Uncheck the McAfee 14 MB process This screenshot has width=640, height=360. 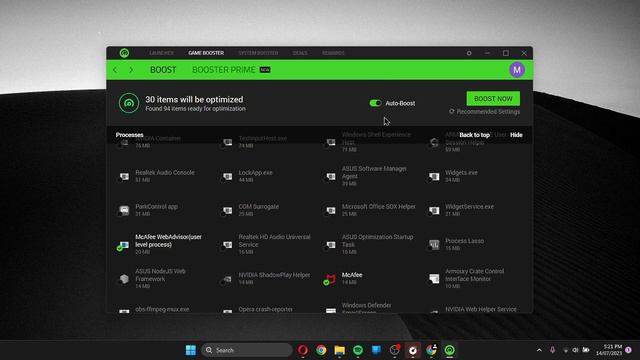(x=326, y=282)
